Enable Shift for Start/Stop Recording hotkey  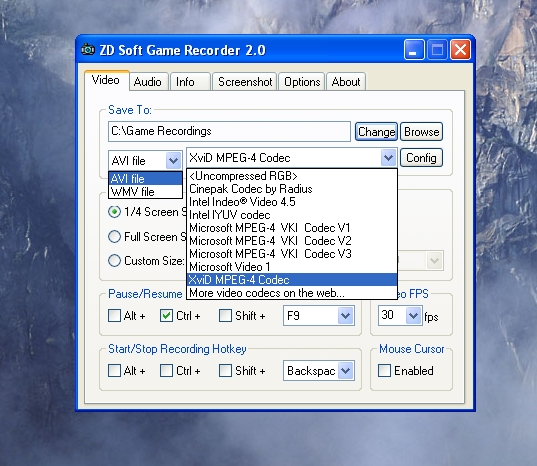(x=225, y=370)
